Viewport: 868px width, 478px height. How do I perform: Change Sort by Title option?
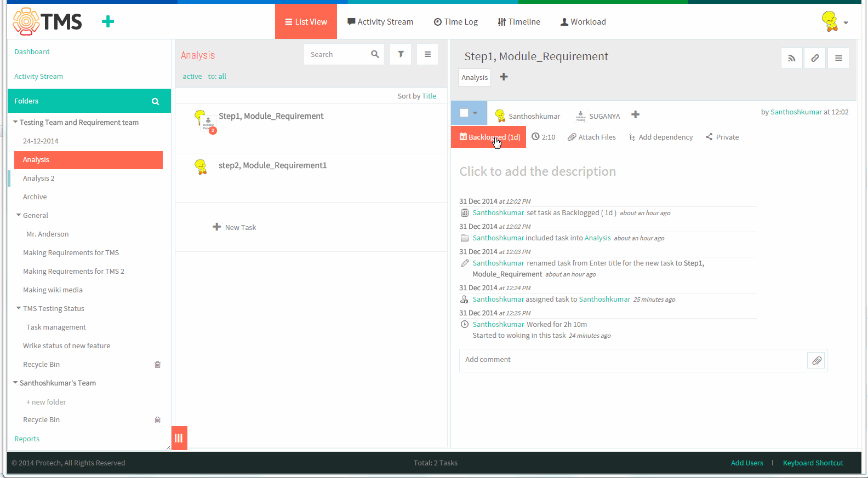click(429, 96)
